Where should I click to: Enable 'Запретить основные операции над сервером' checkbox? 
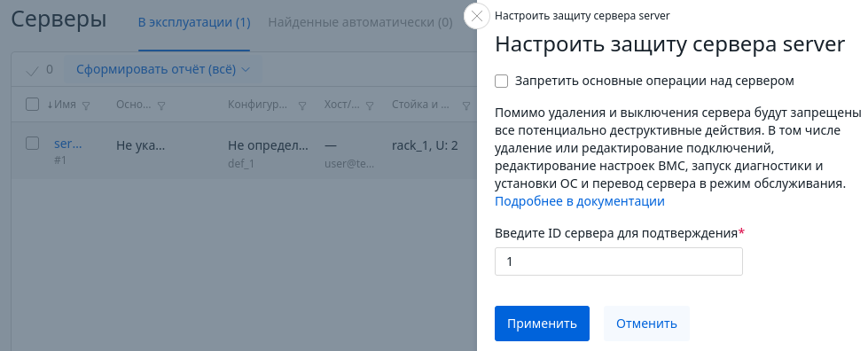tap(502, 82)
